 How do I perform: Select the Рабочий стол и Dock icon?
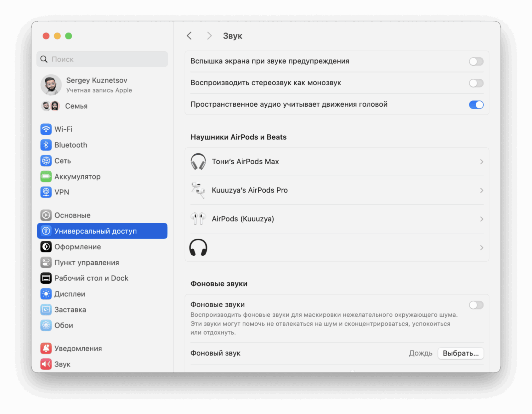[46, 278]
